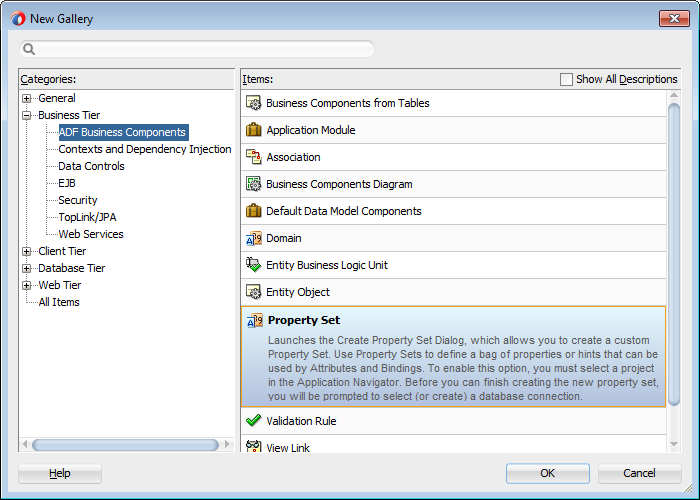This screenshot has height=500, width=700.
Task: Click the New Gallery title bar logo
Action: 18,19
